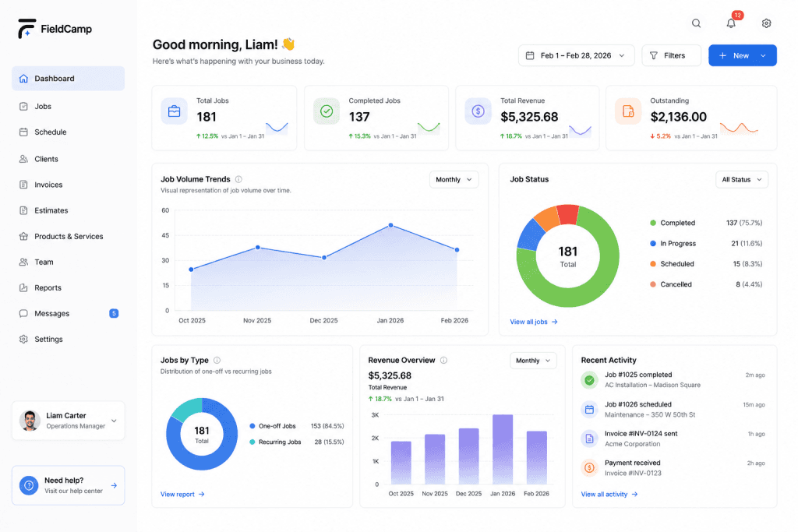This screenshot has width=798, height=532.
Task: Expand the New button dropdown arrow
Action: coord(763,55)
